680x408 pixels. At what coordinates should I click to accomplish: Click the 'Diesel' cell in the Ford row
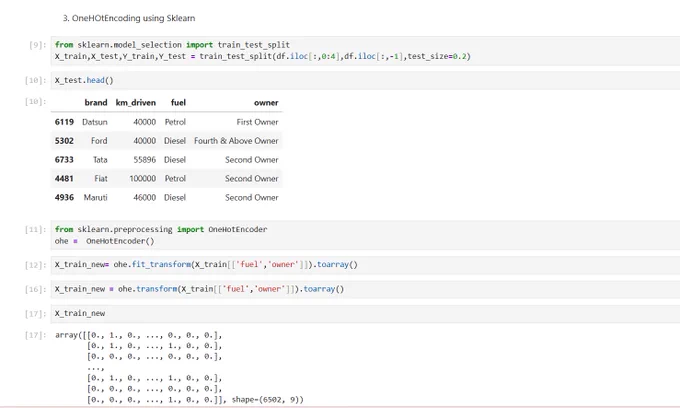point(175,141)
